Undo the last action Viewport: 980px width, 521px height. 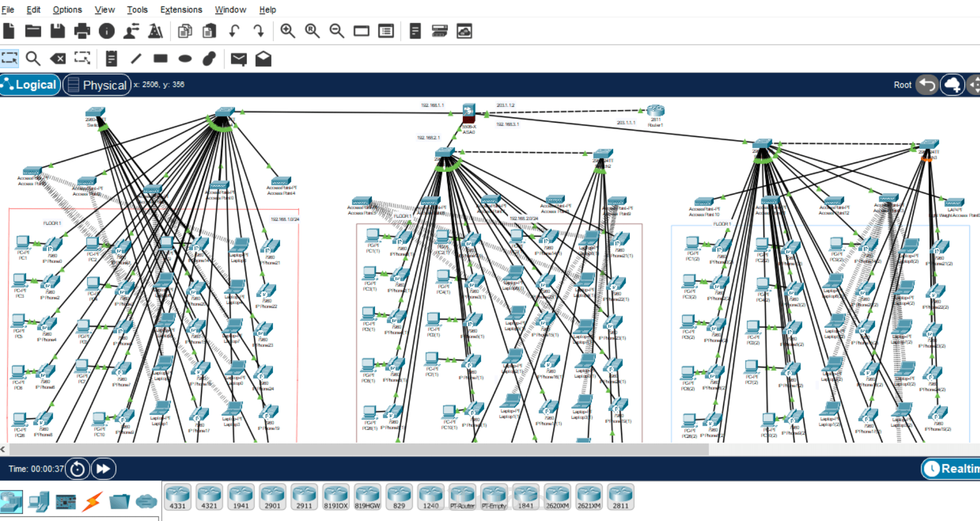point(234,31)
